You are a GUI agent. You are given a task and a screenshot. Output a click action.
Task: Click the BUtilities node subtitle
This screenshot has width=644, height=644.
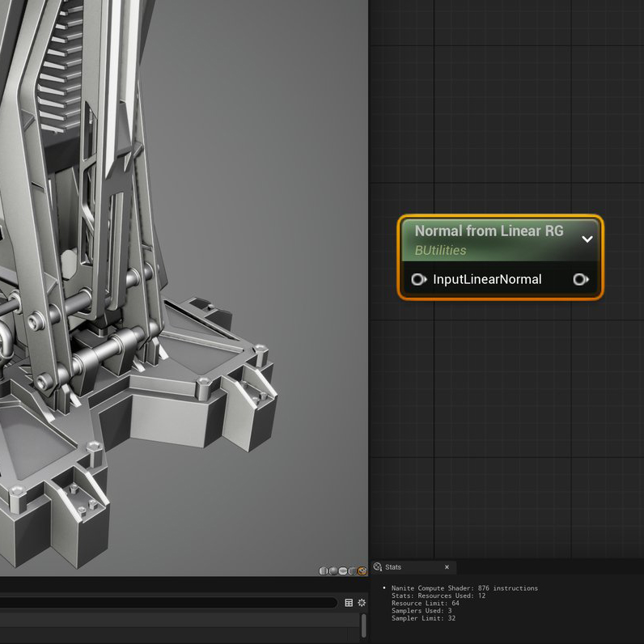(440, 250)
